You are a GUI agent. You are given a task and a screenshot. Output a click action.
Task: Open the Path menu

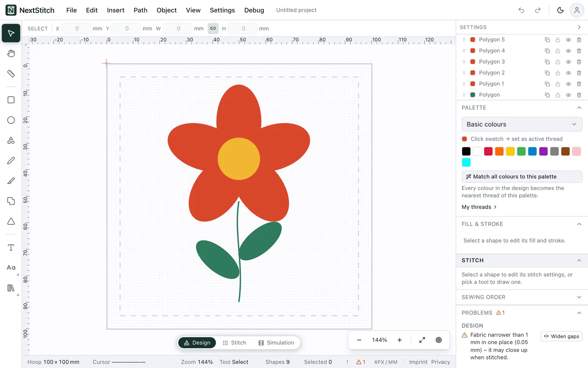click(140, 10)
